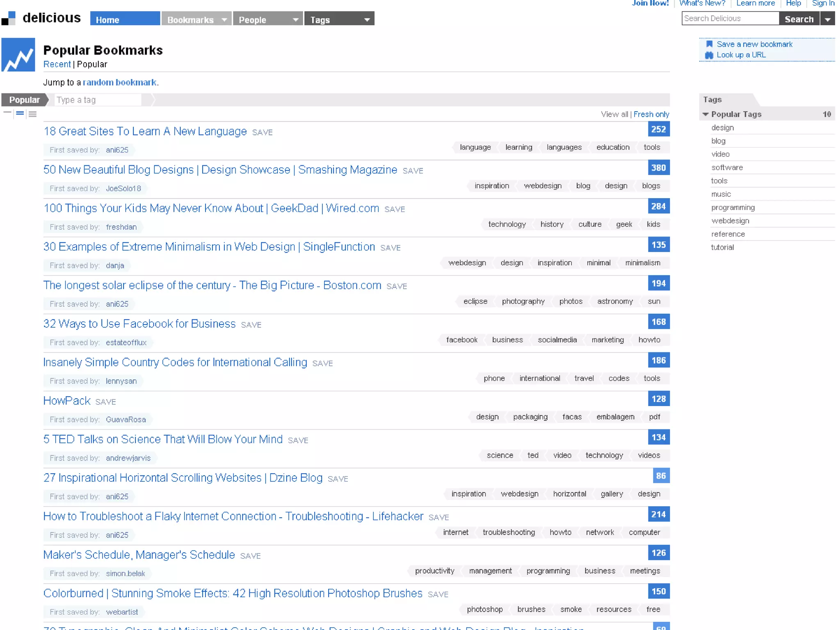
Task: Click the 252 save count badge
Action: tap(658, 129)
